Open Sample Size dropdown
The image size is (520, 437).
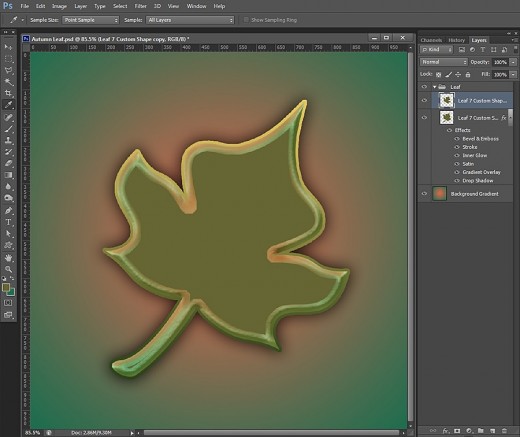click(90, 20)
